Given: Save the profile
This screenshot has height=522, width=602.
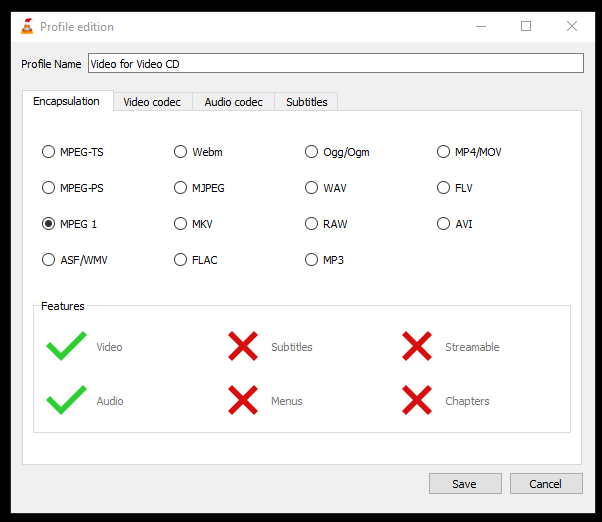Looking at the screenshot, I should pos(465,484).
